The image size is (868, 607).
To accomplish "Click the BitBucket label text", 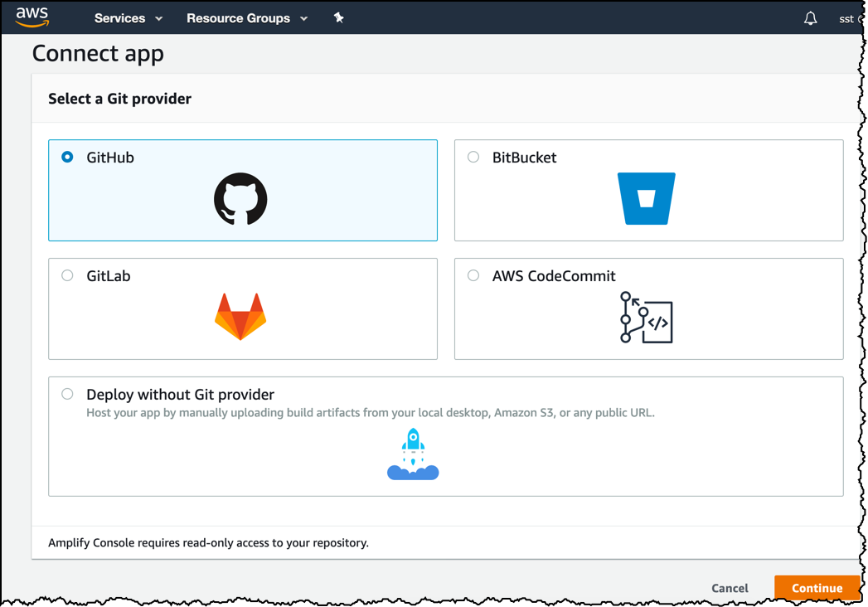I will pyautogui.click(x=524, y=158).
